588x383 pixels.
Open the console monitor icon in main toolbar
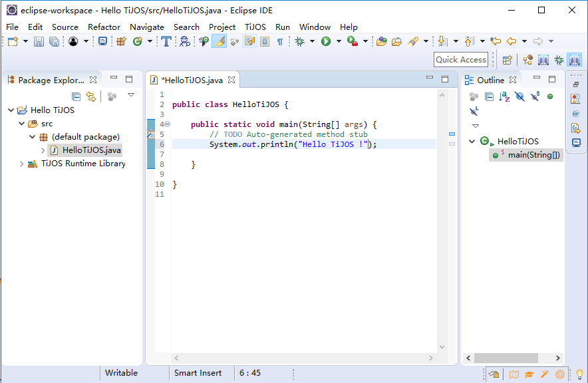coord(102,41)
